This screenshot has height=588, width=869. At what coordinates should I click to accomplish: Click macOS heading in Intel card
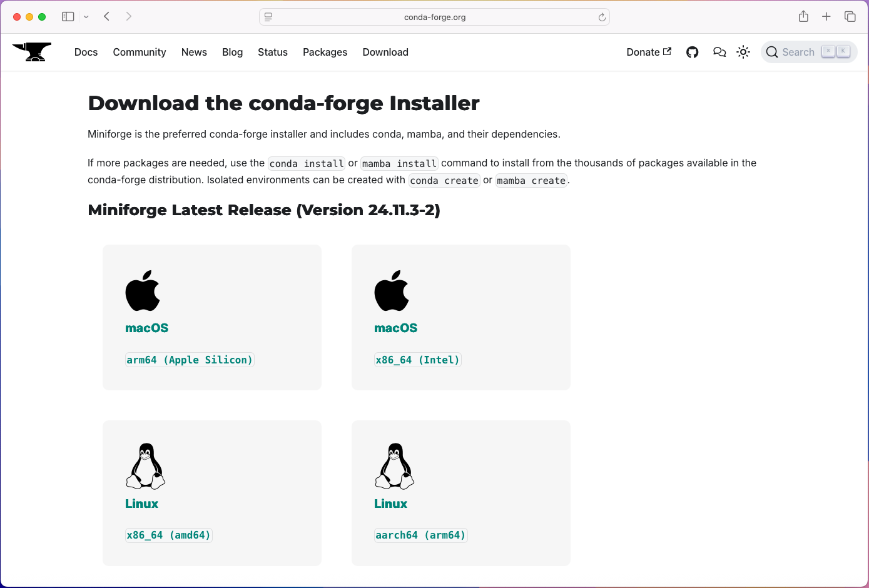click(396, 328)
